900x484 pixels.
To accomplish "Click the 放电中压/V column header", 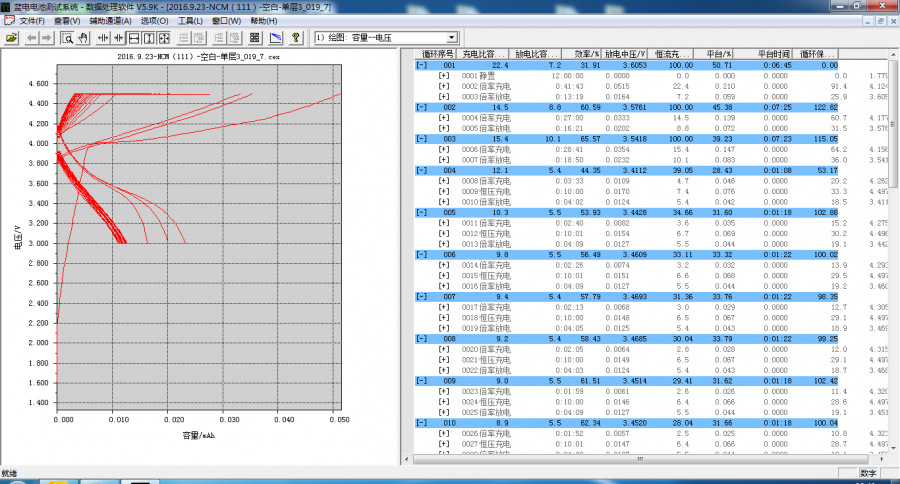I will (x=625, y=54).
